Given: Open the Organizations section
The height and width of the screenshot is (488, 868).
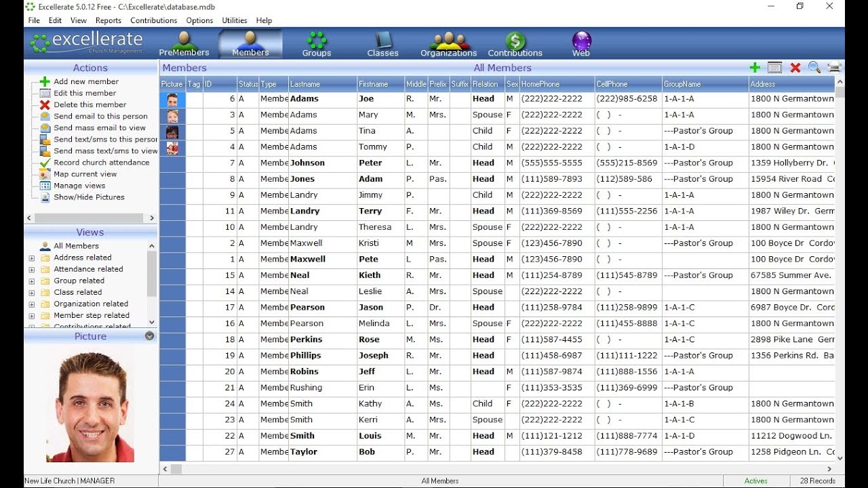Looking at the screenshot, I should [x=448, y=43].
